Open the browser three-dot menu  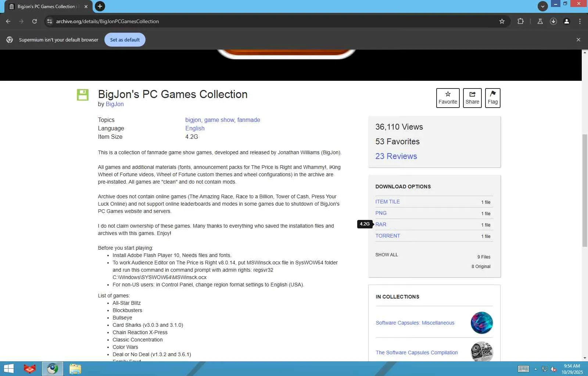(580, 21)
